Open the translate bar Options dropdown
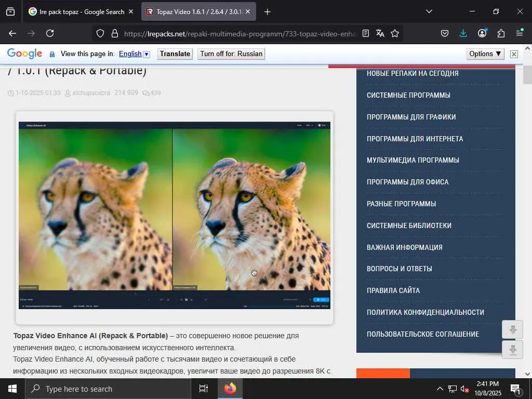 pyautogui.click(x=485, y=54)
